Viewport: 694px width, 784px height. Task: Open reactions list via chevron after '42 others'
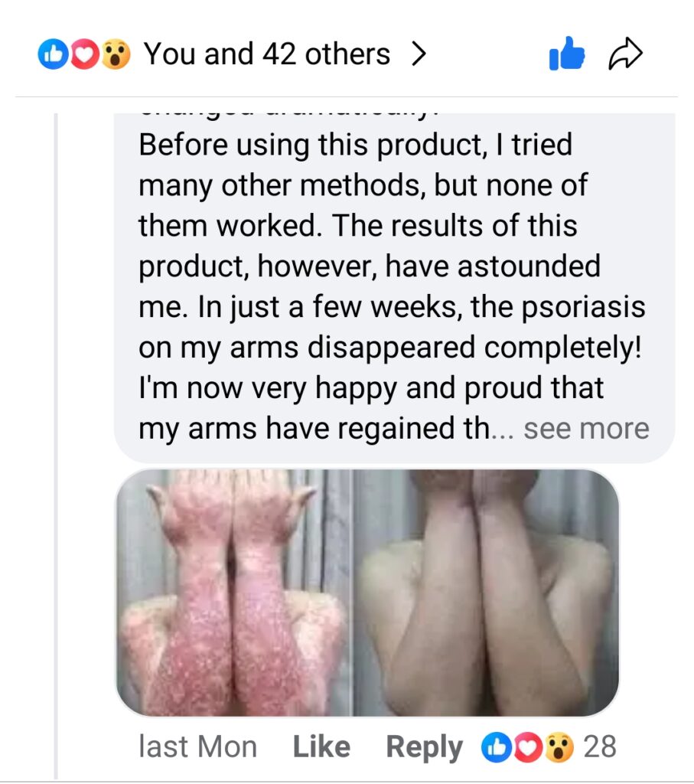[418, 55]
